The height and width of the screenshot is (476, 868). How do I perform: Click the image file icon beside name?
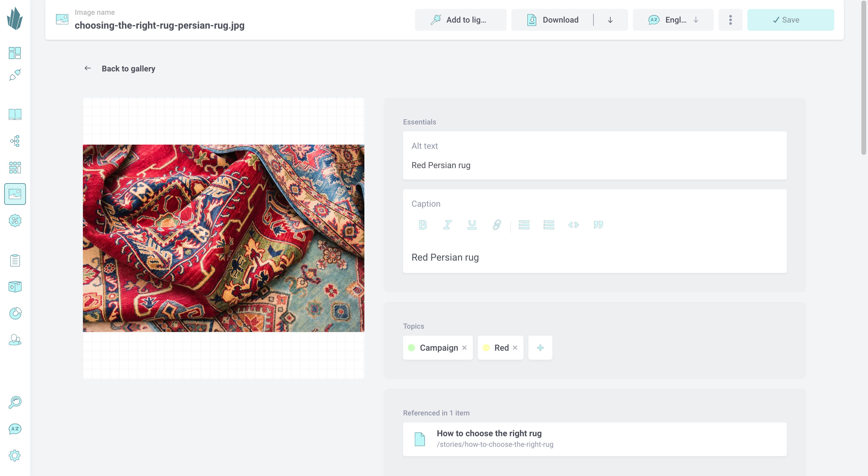click(62, 19)
